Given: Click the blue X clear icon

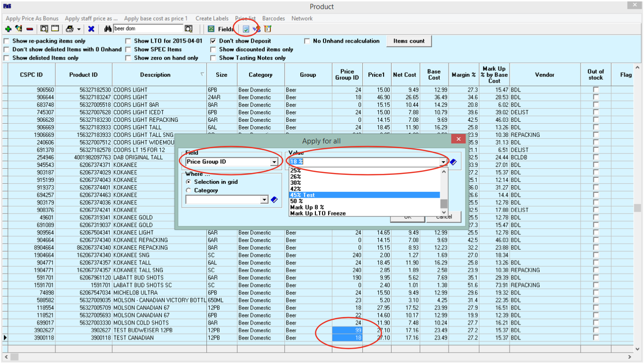Looking at the screenshot, I should click(x=91, y=29).
